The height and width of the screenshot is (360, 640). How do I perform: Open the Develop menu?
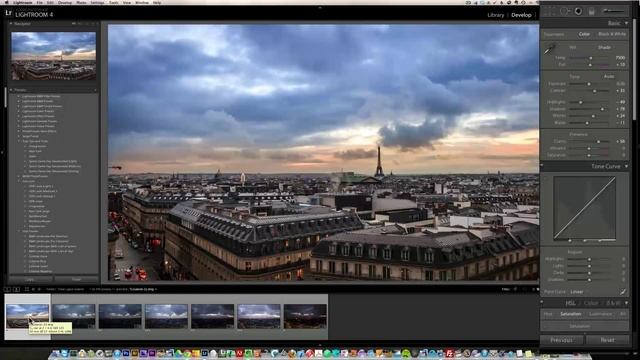pos(65,2)
